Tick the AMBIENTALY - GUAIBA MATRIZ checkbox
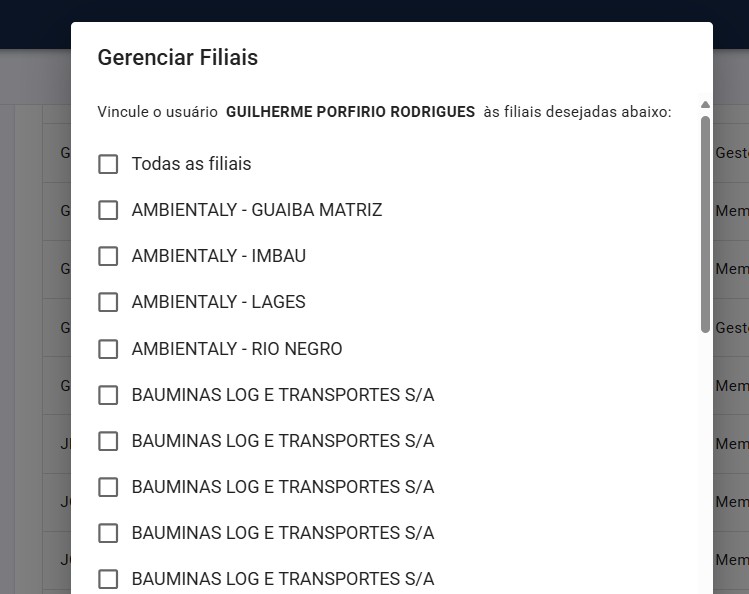 108,210
